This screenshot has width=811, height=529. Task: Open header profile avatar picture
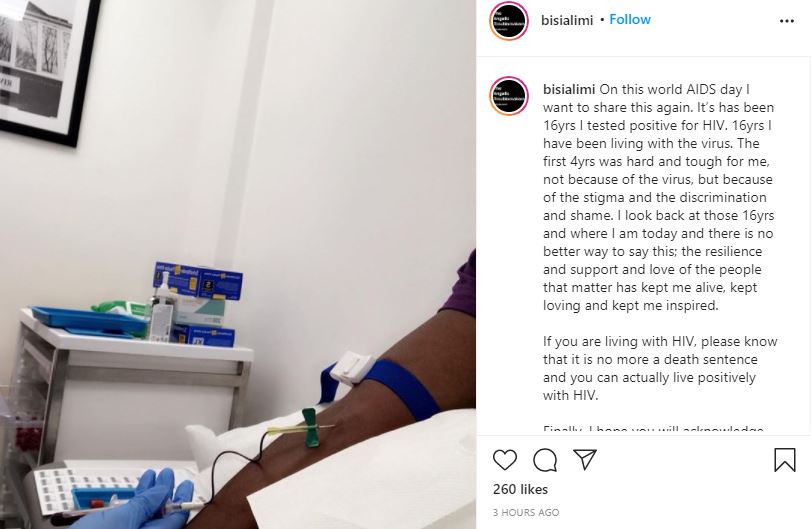tap(509, 21)
